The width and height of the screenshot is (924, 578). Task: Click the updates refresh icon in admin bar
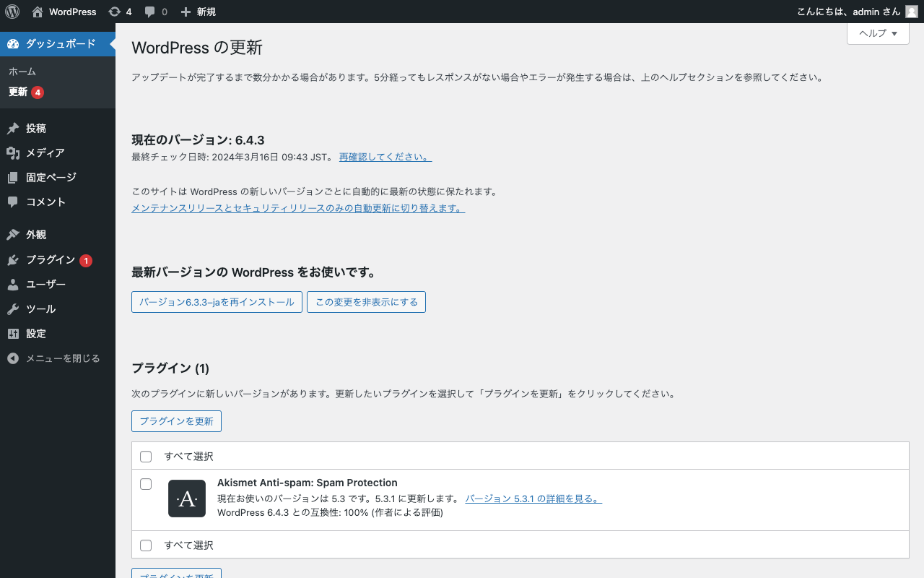115,12
